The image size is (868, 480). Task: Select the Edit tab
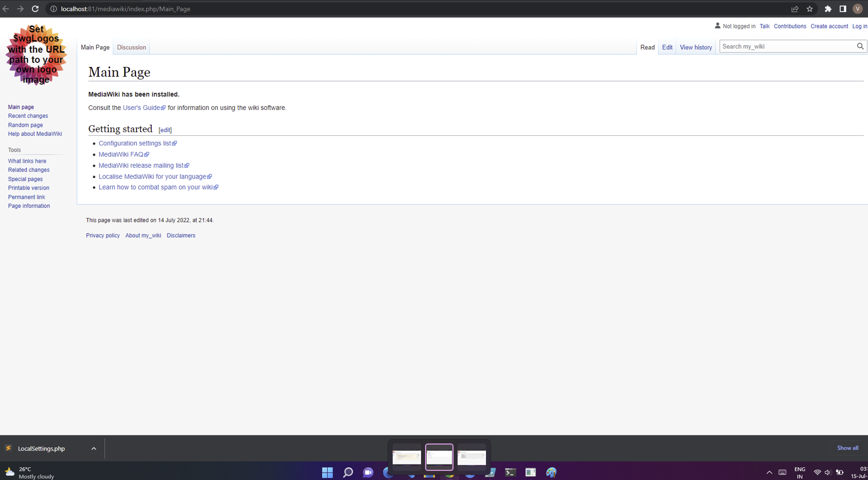point(667,47)
